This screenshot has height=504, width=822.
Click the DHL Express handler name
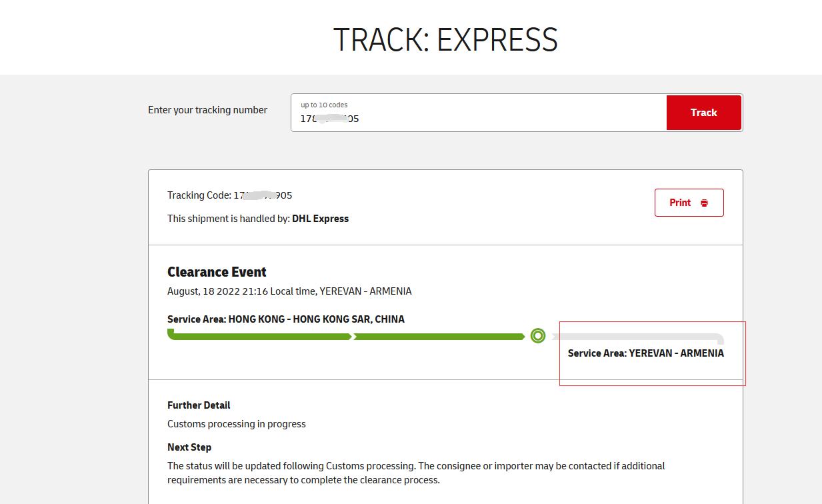pos(320,219)
